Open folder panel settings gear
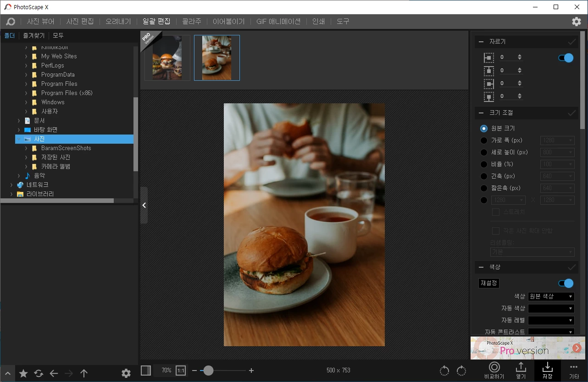The image size is (588, 382). (x=126, y=374)
